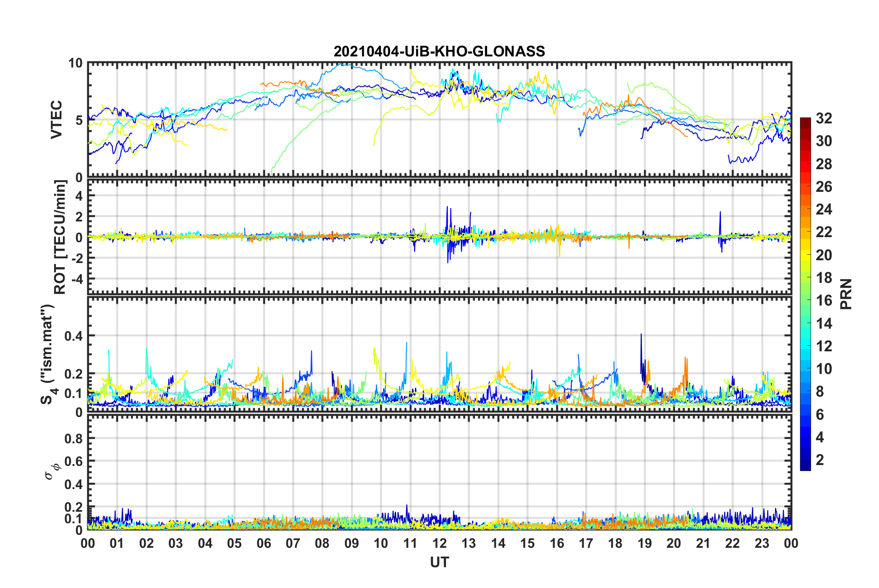
Task: Click colorbar tick label 2
Action: [820, 459]
